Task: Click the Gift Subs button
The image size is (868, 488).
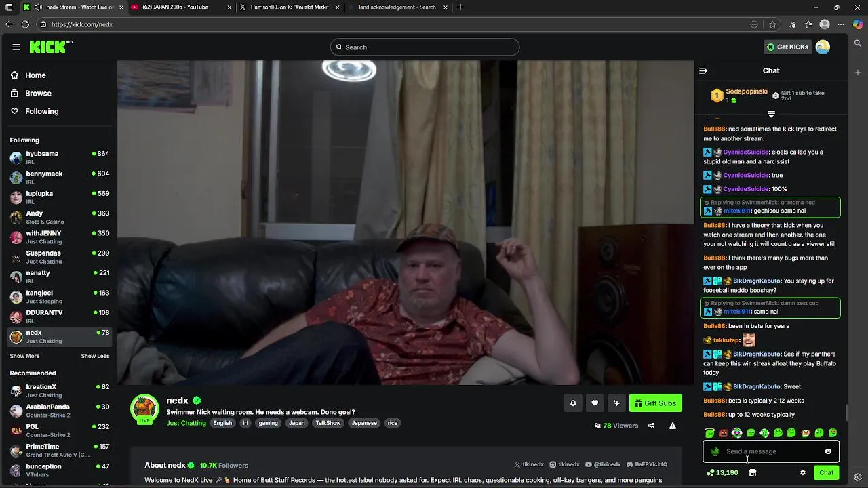Action: tap(655, 403)
